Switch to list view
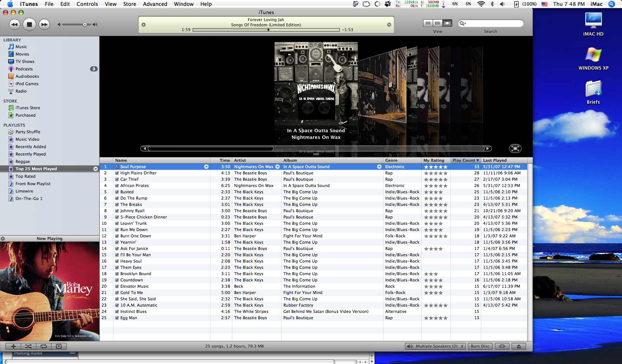Image resolution: width=622 pixels, height=364 pixels. (428, 23)
